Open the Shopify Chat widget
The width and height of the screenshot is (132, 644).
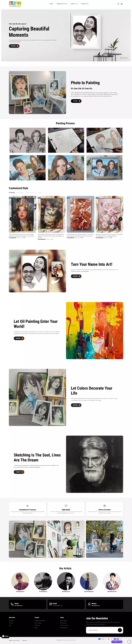[x=5, y=636]
